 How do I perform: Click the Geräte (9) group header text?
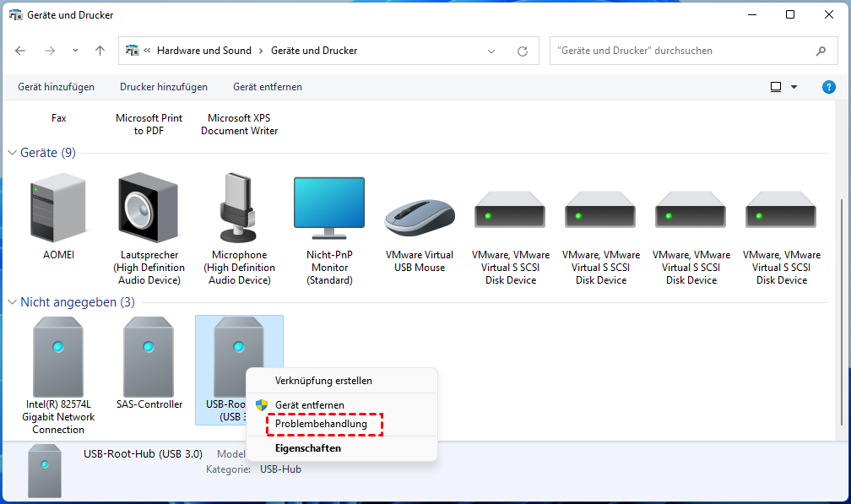coord(48,153)
